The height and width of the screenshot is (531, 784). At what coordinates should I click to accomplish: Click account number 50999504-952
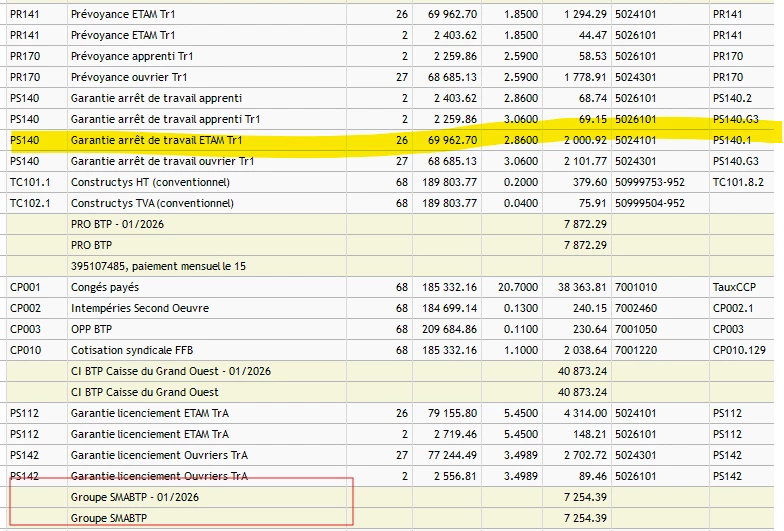click(x=650, y=204)
